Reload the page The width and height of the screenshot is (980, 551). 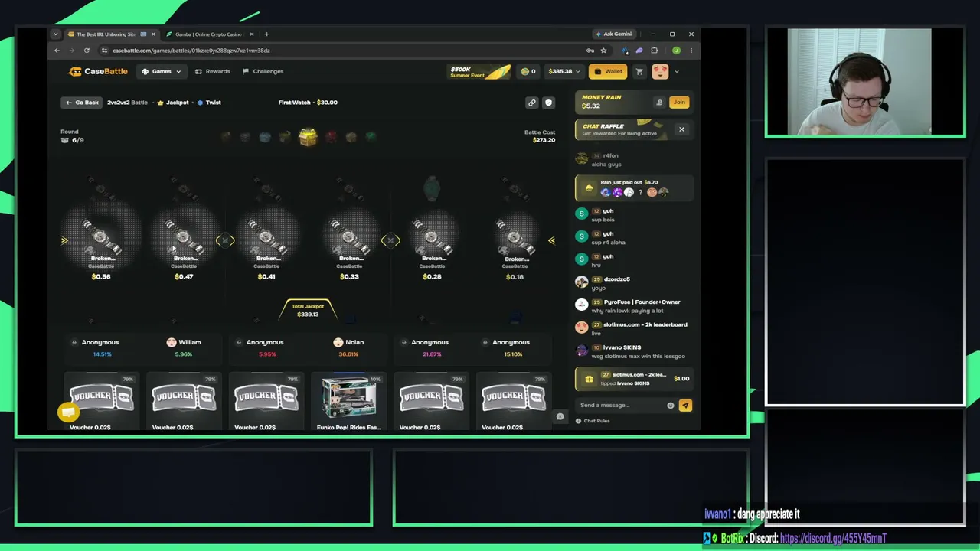tap(87, 51)
